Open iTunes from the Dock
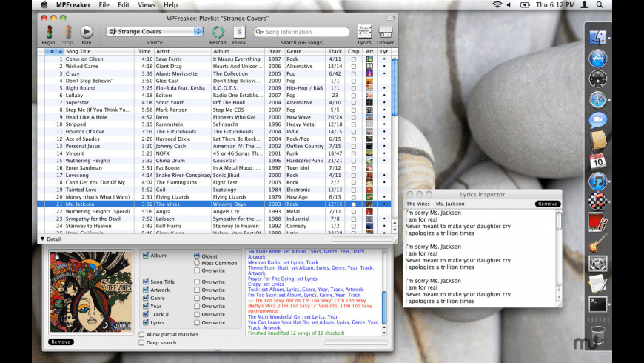This screenshot has height=363, width=644. point(598,181)
